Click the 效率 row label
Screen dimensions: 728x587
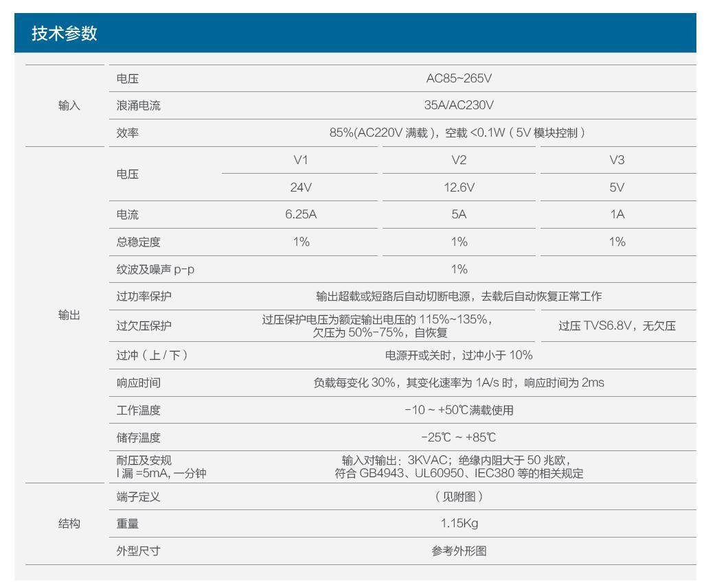127,133
